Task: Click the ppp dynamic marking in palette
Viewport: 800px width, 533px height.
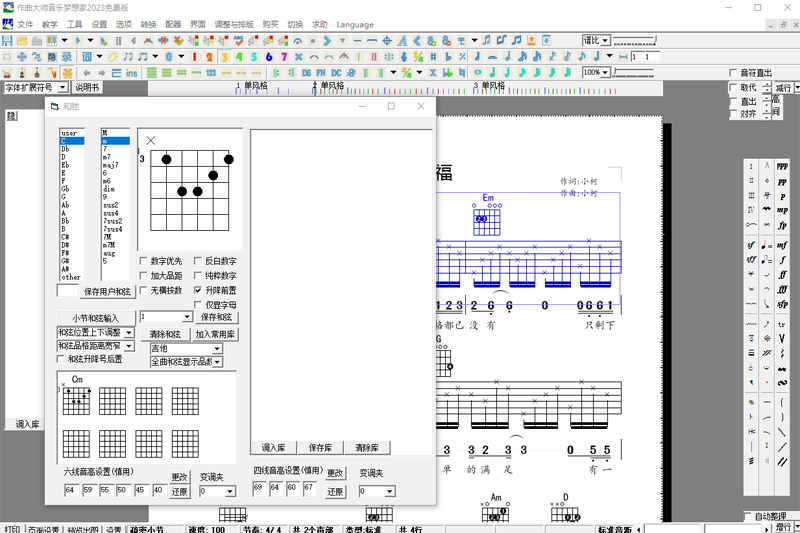Action: point(781,166)
